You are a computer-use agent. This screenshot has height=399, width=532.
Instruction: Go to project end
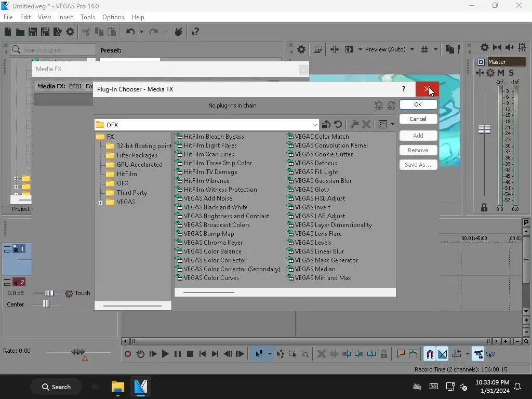tap(215, 354)
